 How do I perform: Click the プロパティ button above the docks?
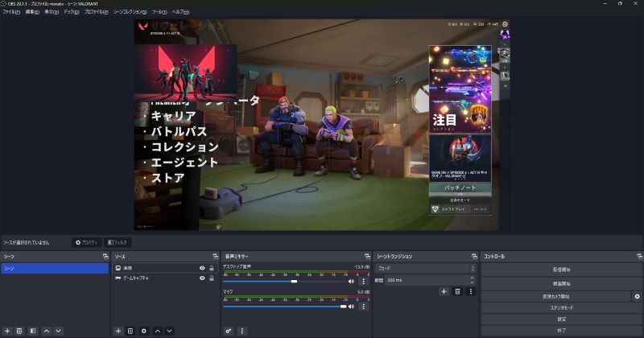tap(86, 242)
